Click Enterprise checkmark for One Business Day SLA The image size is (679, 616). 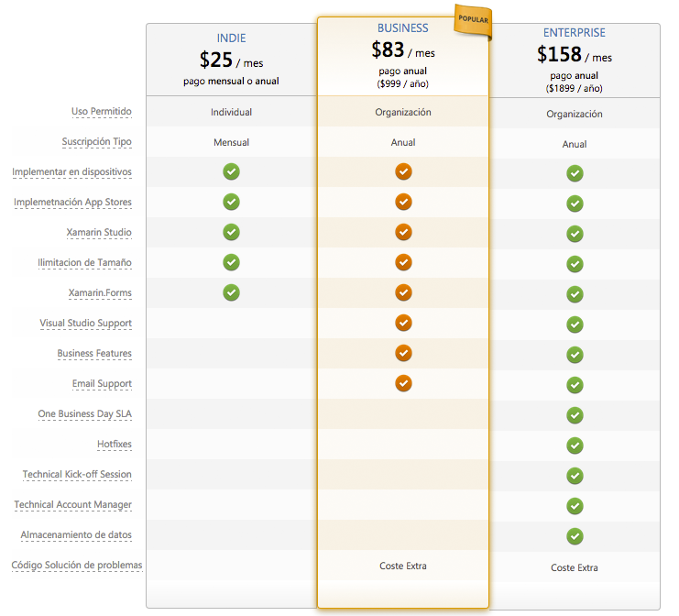575,415
